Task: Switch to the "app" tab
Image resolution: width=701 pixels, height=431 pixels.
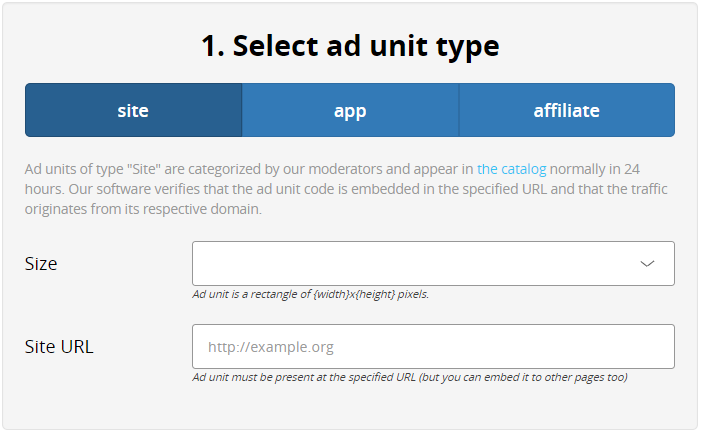Action: tap(350, 110)
